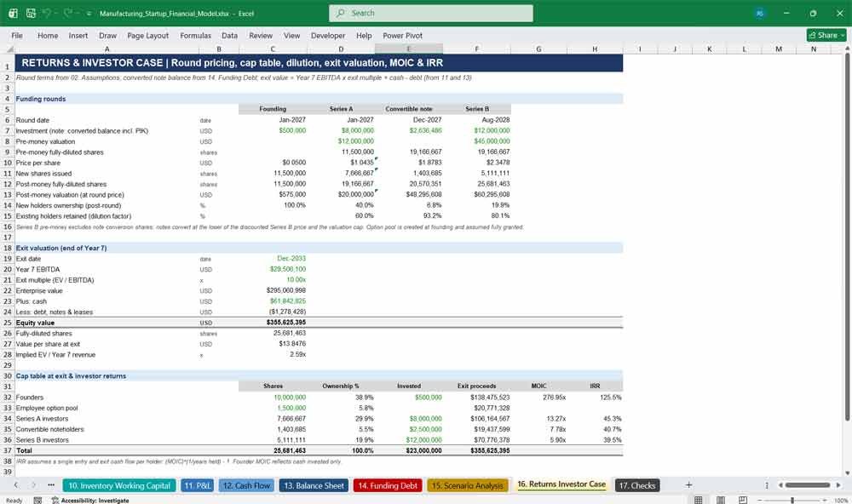Click the Undo arrow icon
852x504 pixels.
47,13
